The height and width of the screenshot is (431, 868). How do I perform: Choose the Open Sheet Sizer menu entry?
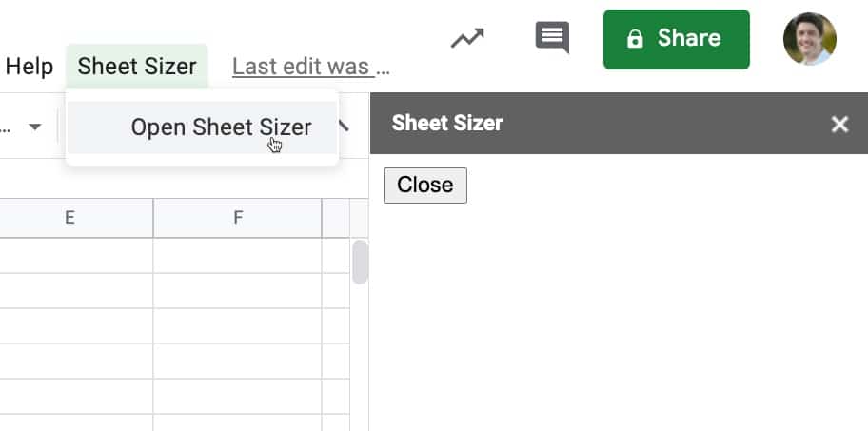click(202, 127)
